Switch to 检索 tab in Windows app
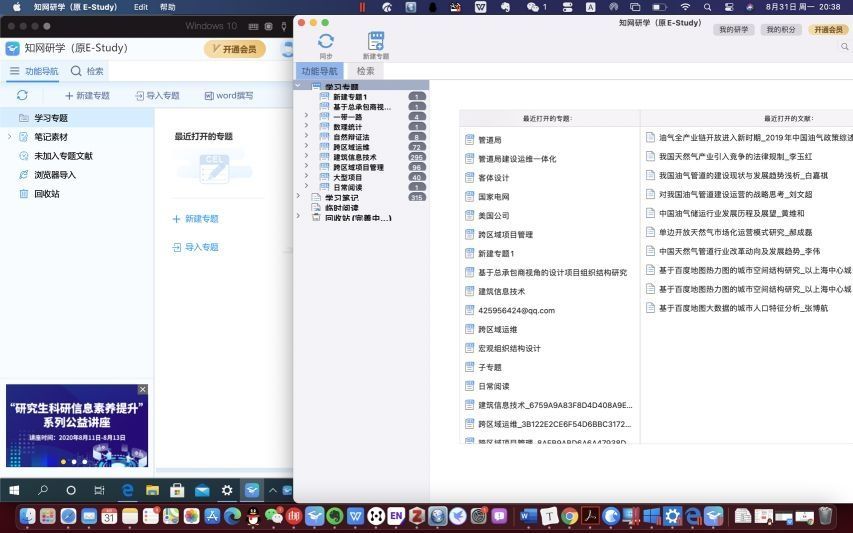This screenshot has height=533, width=853. coord(87,71)
